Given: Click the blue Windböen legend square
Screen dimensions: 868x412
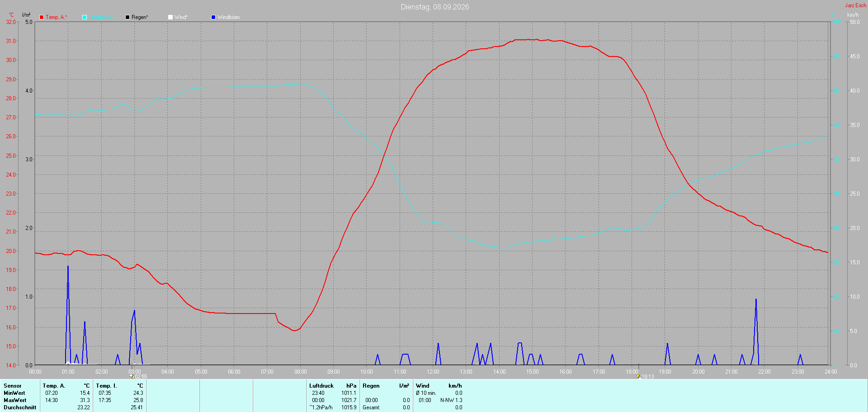Looking at the screenshot, I should coord(213,17).
